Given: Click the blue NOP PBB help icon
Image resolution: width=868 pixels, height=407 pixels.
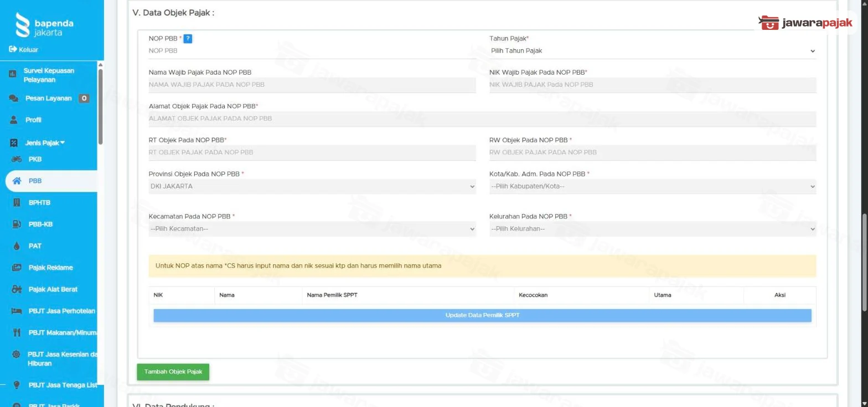Looking at the screenshot, I should tap(188, 39).
